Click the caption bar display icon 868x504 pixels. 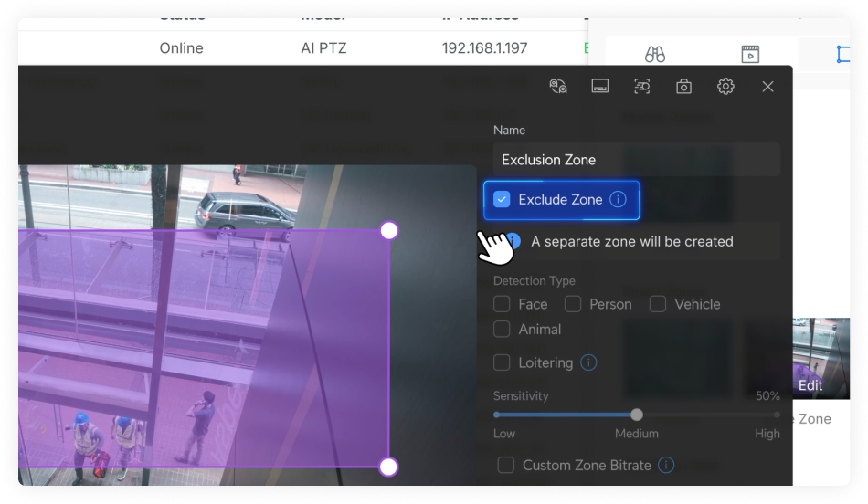tap(600, 86)
